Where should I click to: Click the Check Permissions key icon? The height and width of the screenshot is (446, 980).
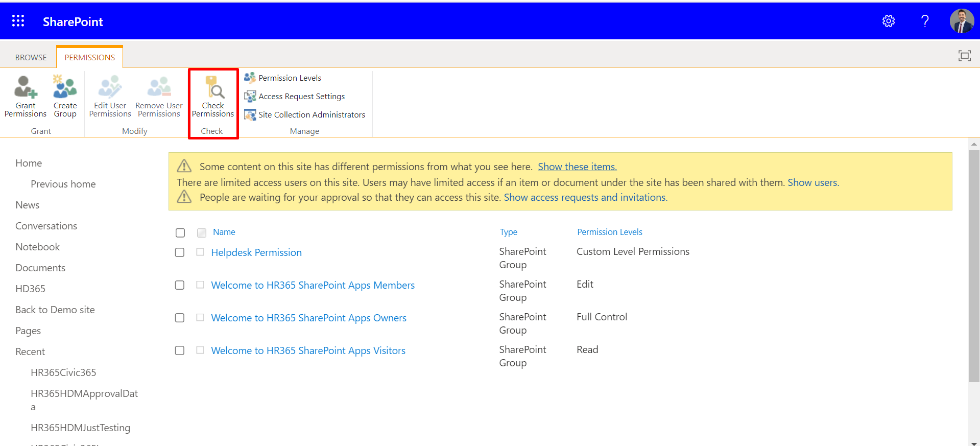coord(214,87)
